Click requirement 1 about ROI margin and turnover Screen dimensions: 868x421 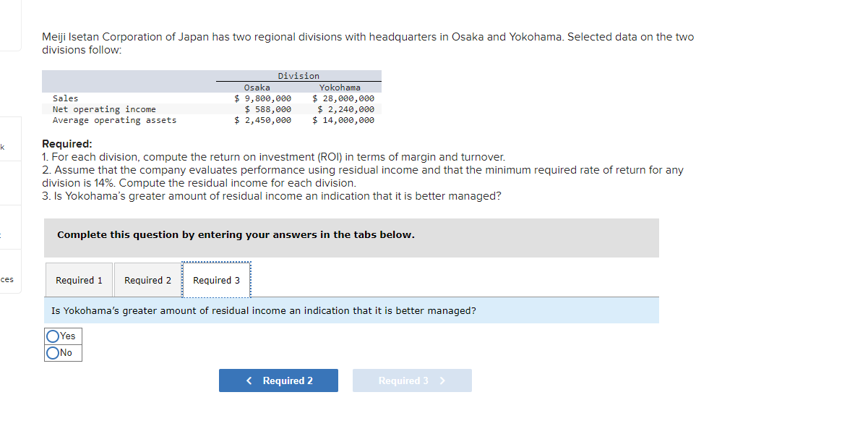[274, 157]
